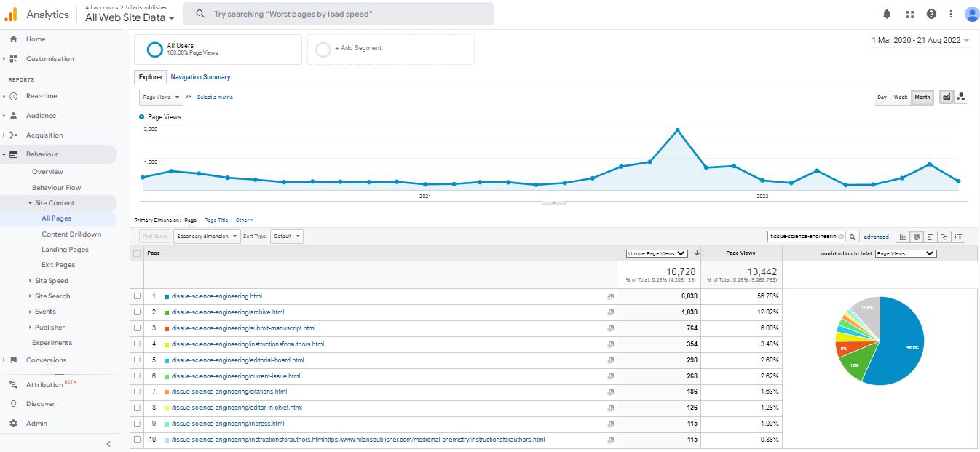The width and height of the screenshot is (980, 452).
Task: Set graph interval to Week
Action: [901, 97]
